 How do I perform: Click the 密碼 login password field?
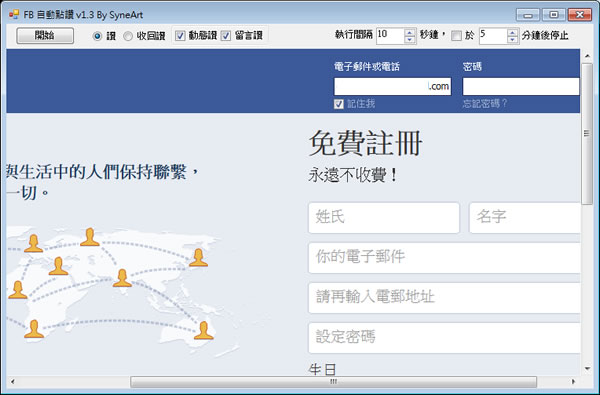(521, 86)
